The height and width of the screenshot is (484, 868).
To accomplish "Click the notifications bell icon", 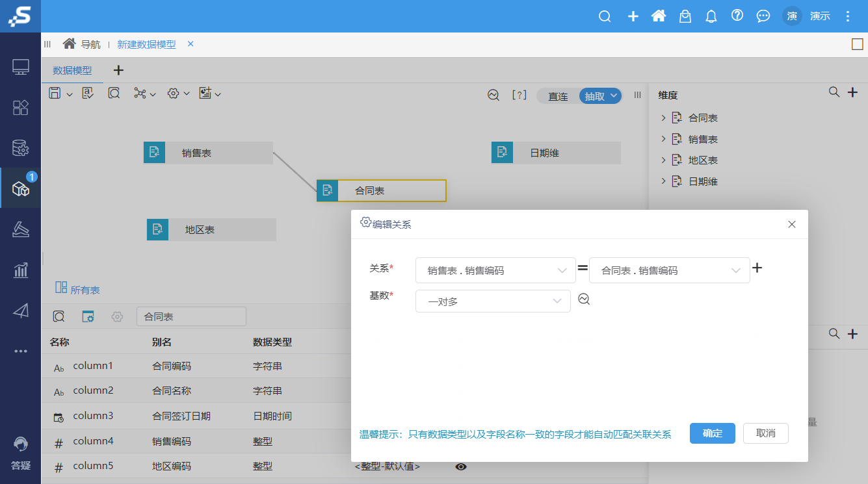I will pos(711,16).
